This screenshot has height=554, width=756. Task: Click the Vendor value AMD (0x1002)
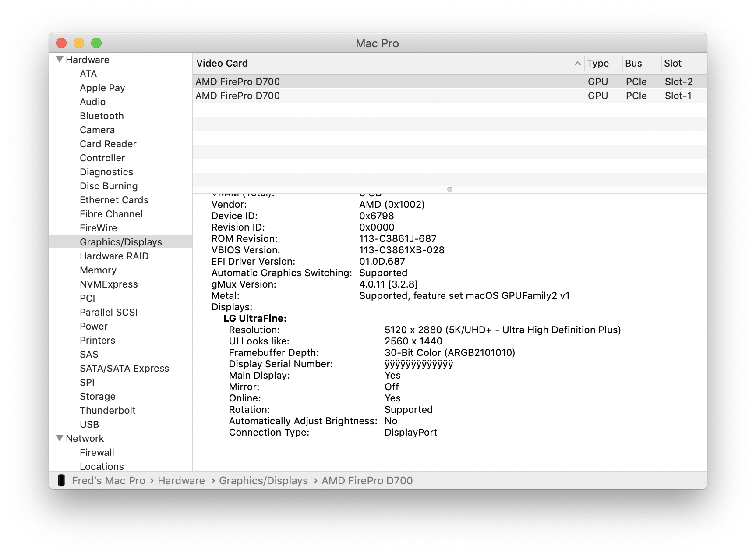pos(392,204)
